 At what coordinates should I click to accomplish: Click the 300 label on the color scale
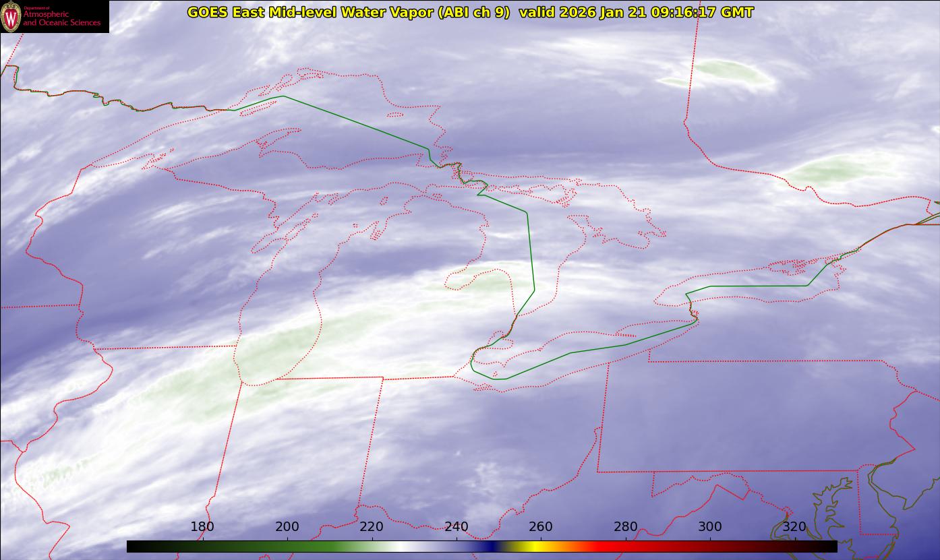click(x=710, y=526)
